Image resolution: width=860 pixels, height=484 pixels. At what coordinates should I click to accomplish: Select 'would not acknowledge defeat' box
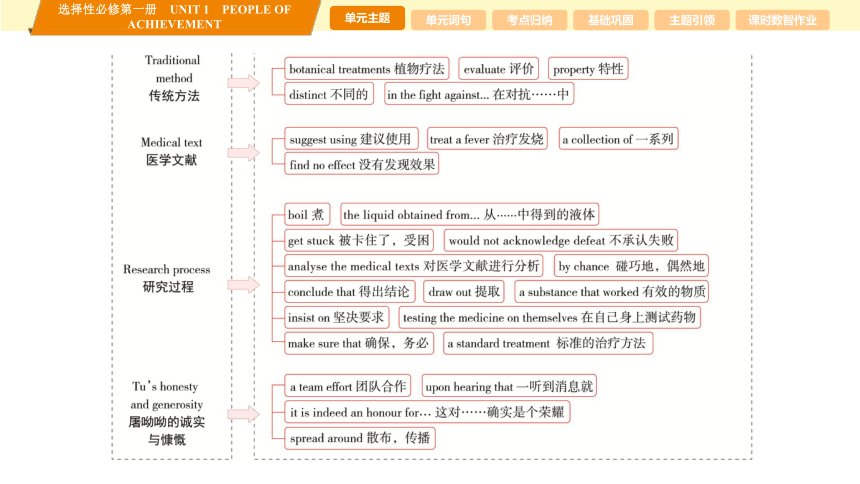click(561, 240)
